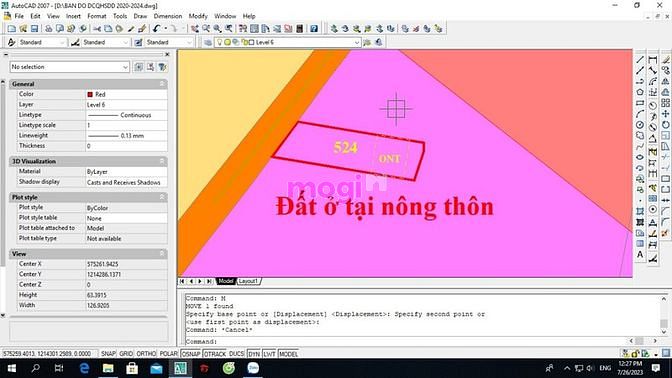Click the Lineweight 0.13 mm value

click(126, 135)
